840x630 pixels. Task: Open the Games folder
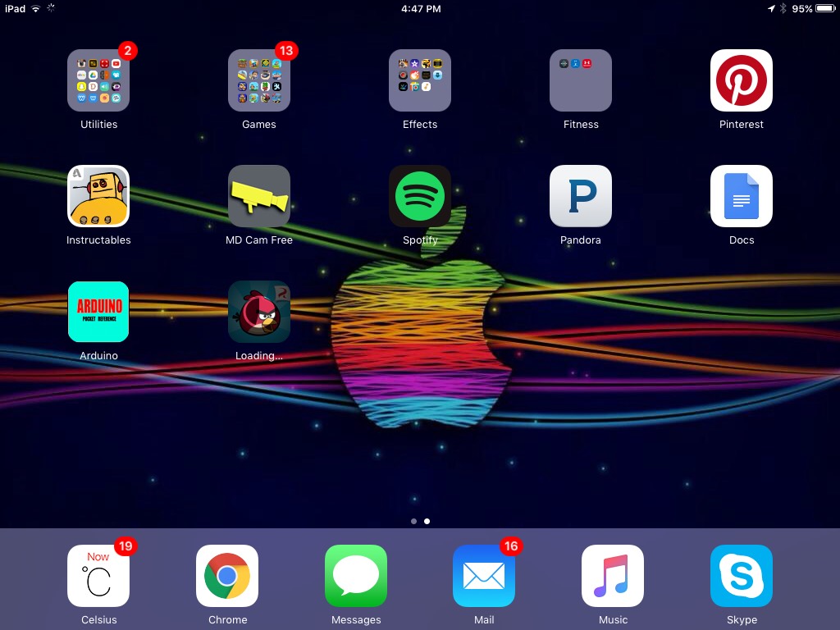point(259,80)
